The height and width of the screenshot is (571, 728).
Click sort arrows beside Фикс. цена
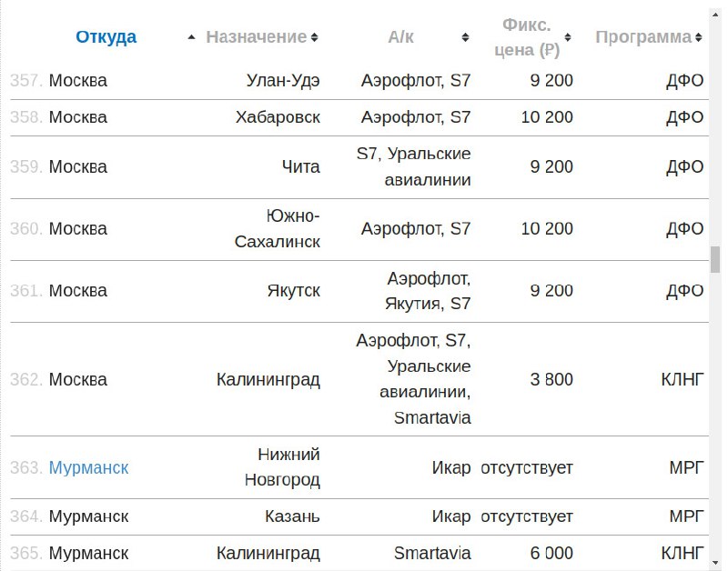coord(567,37)
